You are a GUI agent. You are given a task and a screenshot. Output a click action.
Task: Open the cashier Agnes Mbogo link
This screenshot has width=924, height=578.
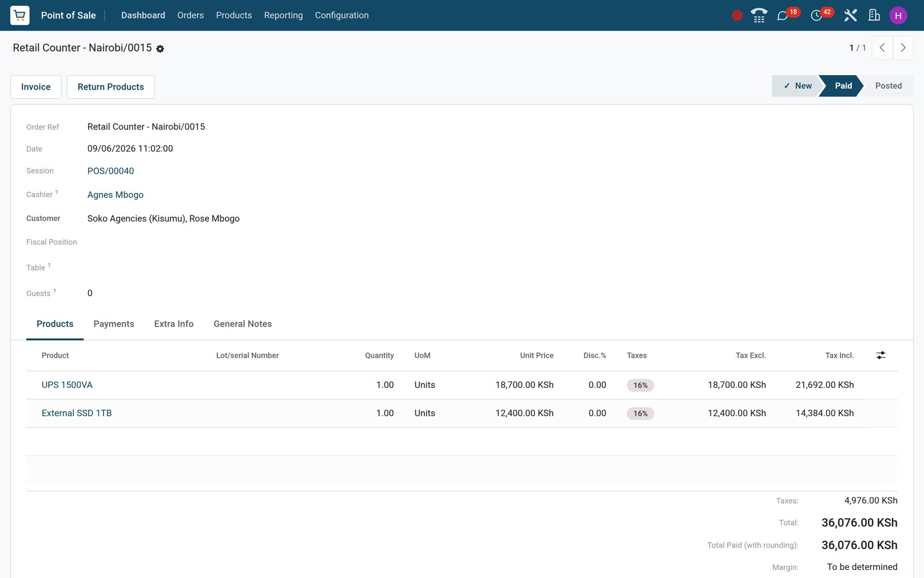click(115, 195)
